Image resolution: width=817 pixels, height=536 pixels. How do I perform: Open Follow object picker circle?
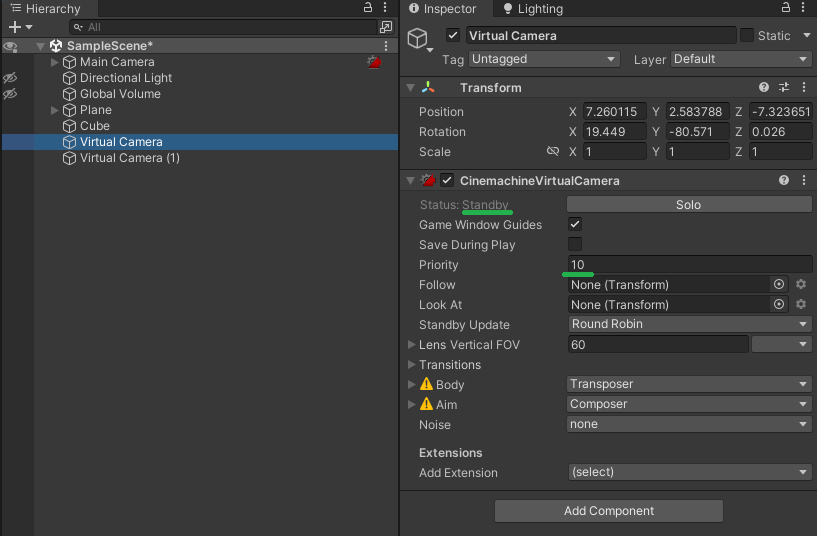click(x=778, y=284)
